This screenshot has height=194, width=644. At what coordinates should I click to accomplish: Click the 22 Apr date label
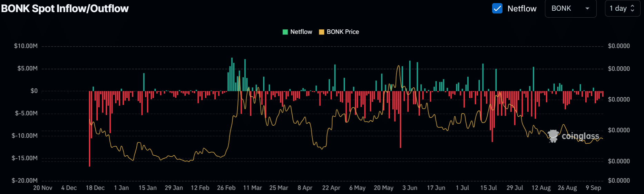pyautogui.click(x=331, y=188)
